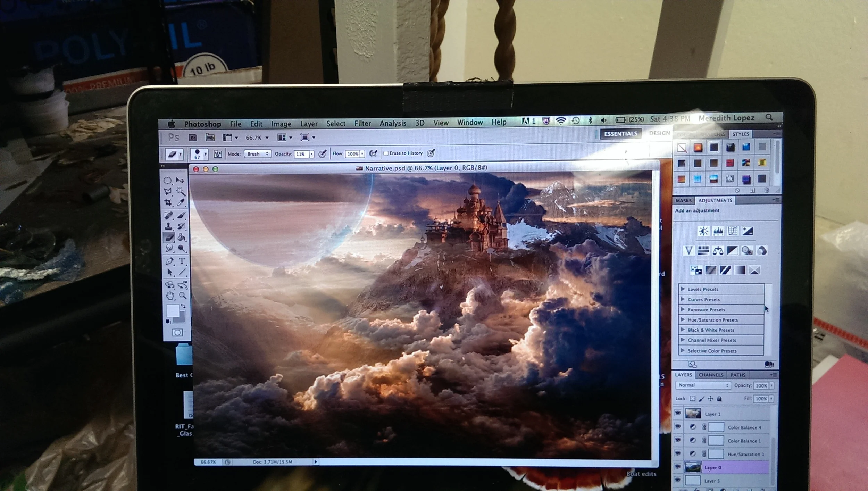The image size is (868, 491).
Task: Select the Eyedropper tool
Action: pyautogui.click(x=181, y=202)
